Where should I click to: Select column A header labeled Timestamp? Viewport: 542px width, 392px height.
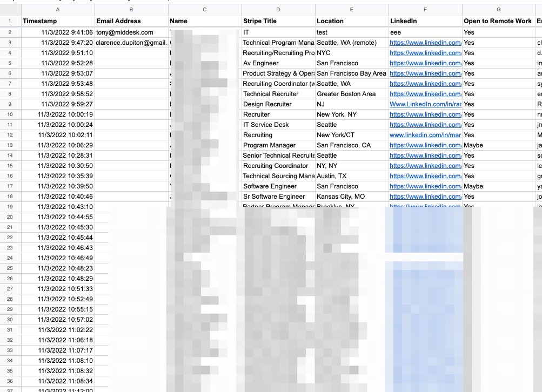[57, 9]
